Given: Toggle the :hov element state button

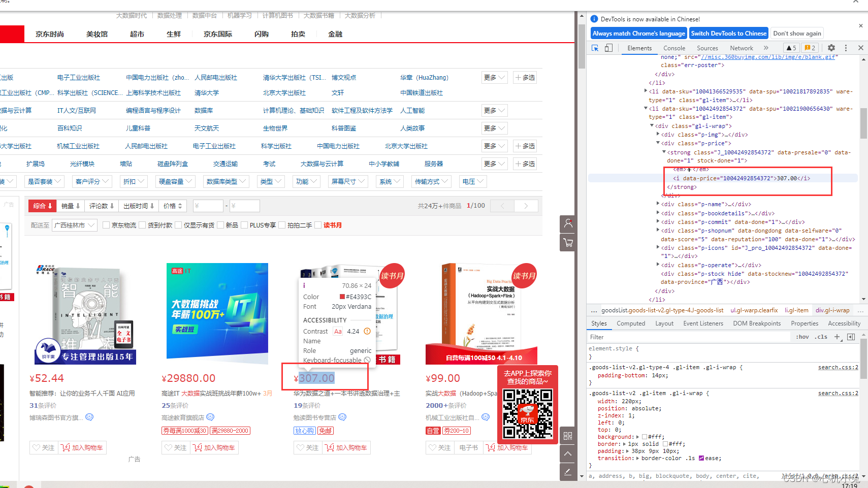Looking at the screenshot, I should point(802,337).
